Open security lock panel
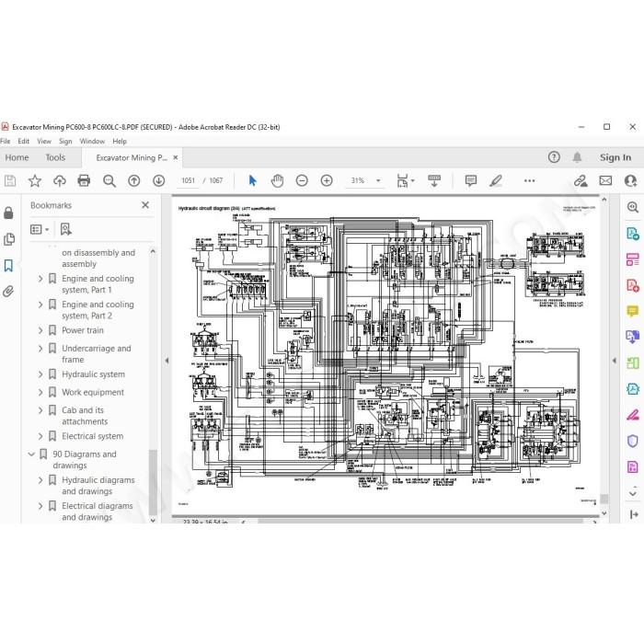The image size is (644, 644). coord(8,213)
